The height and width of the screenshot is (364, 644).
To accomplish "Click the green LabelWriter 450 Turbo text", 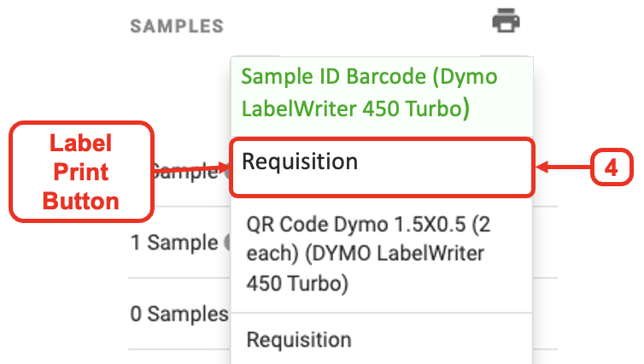I will coord(355,109).
